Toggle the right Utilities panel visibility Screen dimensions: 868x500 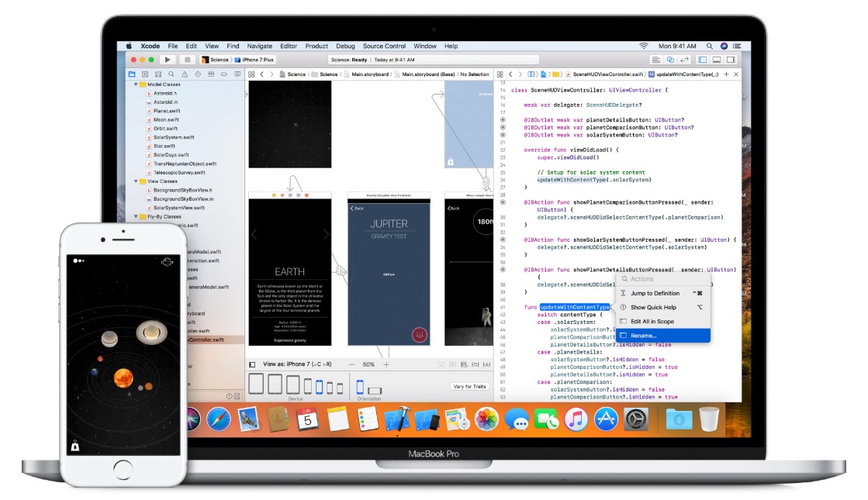tap(731, 60)
